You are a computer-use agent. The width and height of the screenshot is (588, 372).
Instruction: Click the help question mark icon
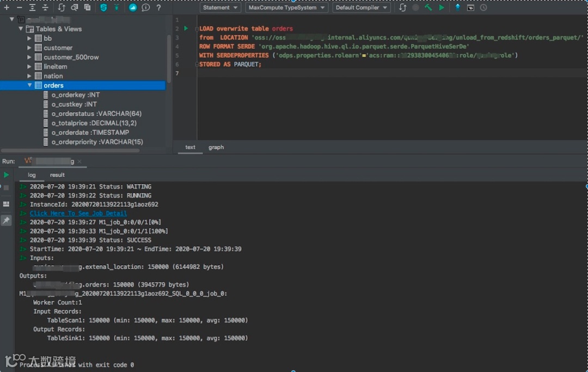tap(158, 8)
